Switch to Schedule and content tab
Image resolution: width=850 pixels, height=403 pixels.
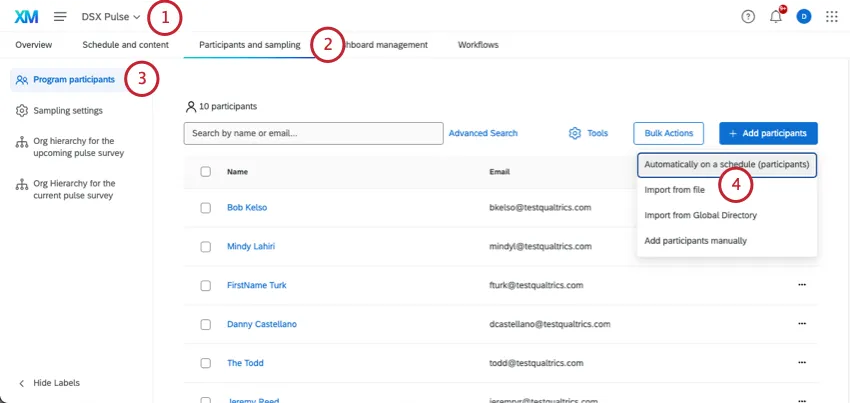[x=126, y=45]
